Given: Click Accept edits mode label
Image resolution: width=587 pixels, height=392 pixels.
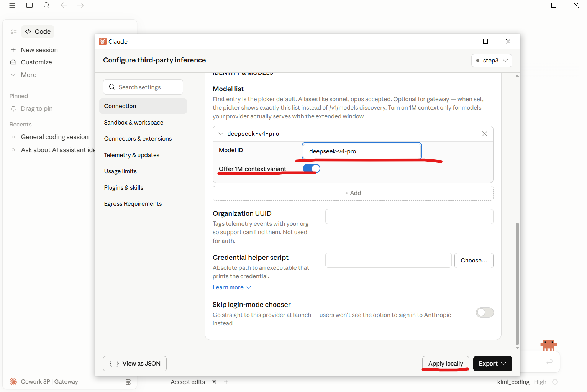Looking at the screenshot, I should click(188, 382).
